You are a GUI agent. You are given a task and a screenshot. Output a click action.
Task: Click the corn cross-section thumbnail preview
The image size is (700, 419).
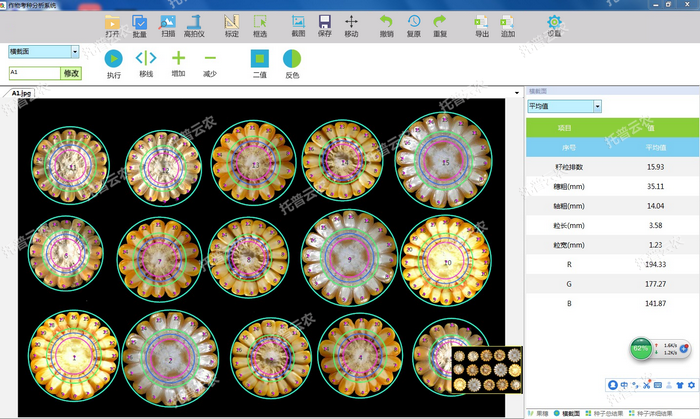pos(486,370)
